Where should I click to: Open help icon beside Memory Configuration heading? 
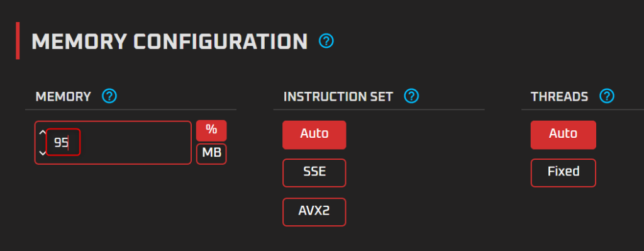[x=326, y=41]
